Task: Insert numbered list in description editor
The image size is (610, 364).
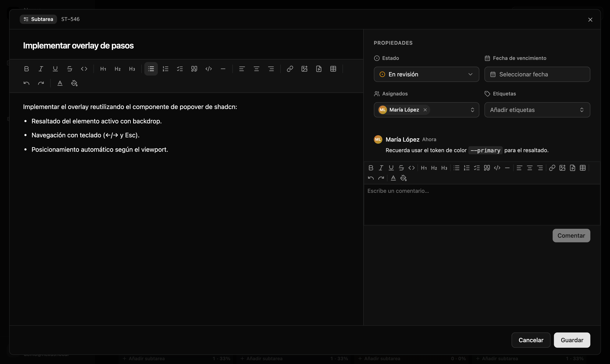Action: coord(165,69)
